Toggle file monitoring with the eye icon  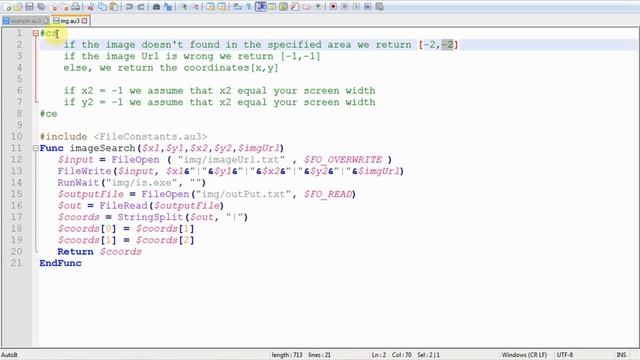point(318,7)
